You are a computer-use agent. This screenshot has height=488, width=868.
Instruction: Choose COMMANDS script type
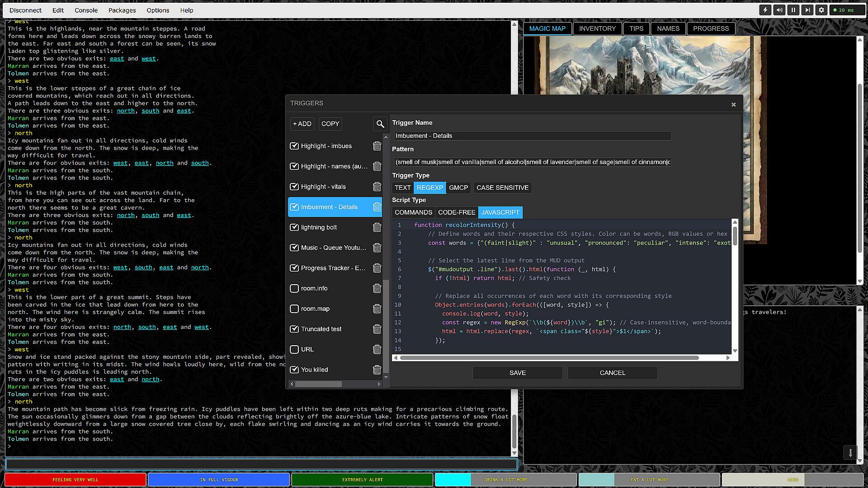click(x=413, y=212)
